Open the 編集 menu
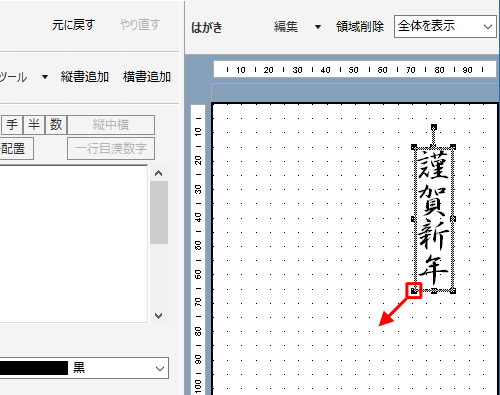The width and height of the screenshot is (500, 395). (x=286, y=27)
